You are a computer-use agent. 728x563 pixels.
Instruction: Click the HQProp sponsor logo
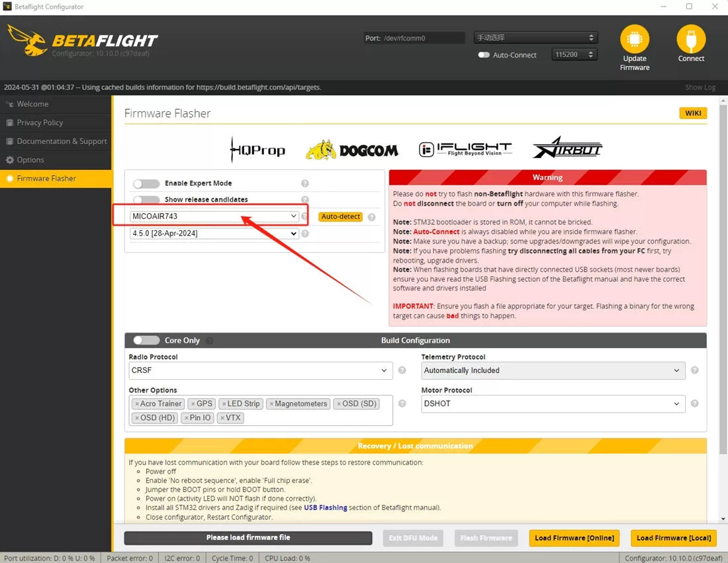click(x=257, y=150)
